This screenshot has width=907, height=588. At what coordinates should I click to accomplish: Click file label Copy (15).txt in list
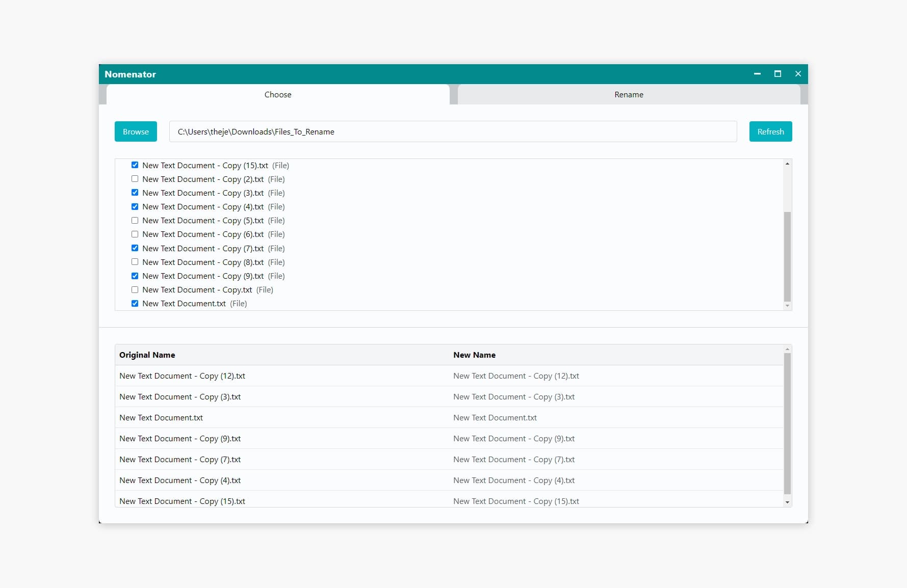coord(205,165)
